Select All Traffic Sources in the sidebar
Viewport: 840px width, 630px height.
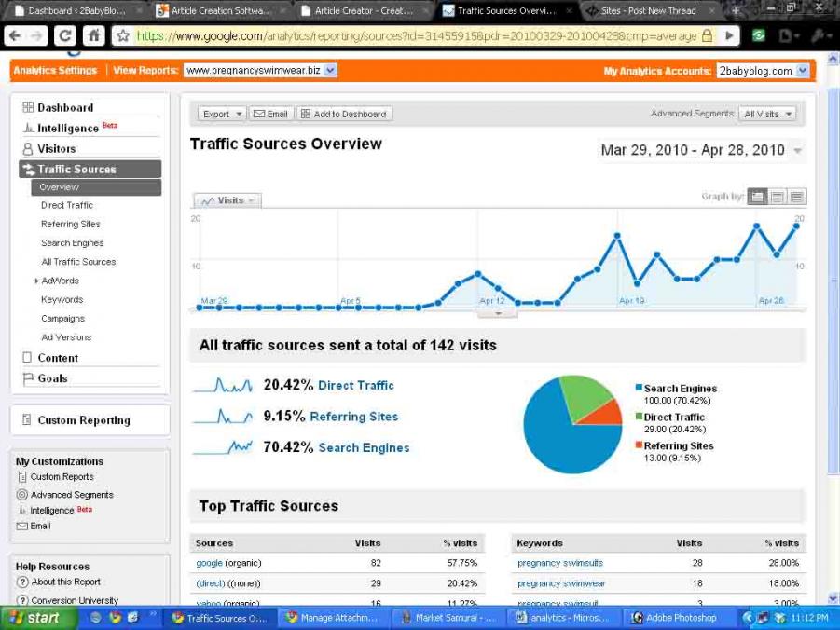(78, 262)
